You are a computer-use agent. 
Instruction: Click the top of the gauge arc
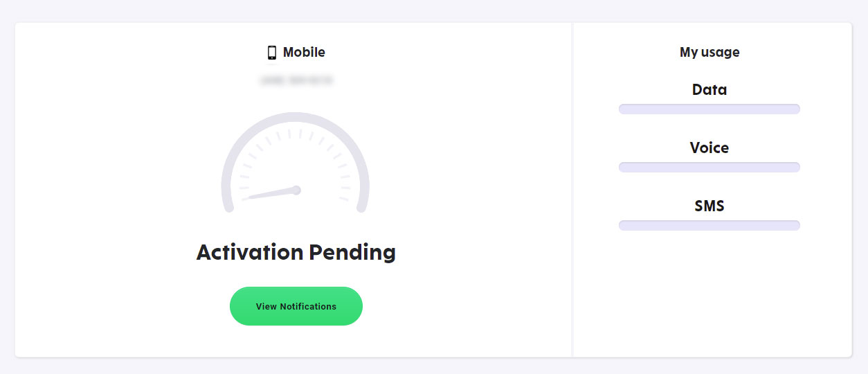click(x=296, y=116)
